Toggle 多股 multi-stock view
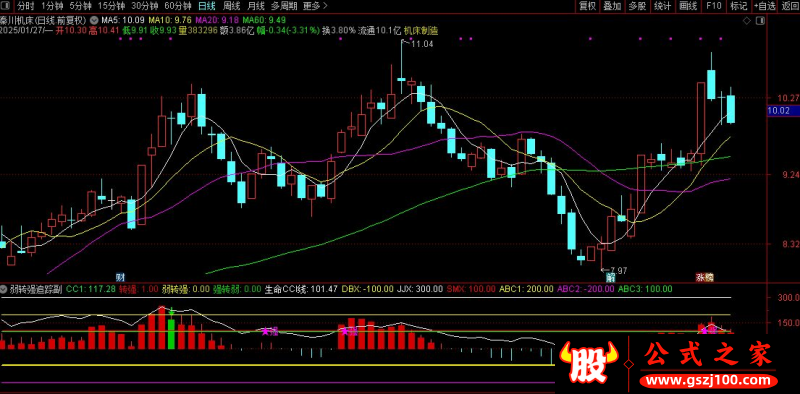The image size is (800, 394). 637,6
